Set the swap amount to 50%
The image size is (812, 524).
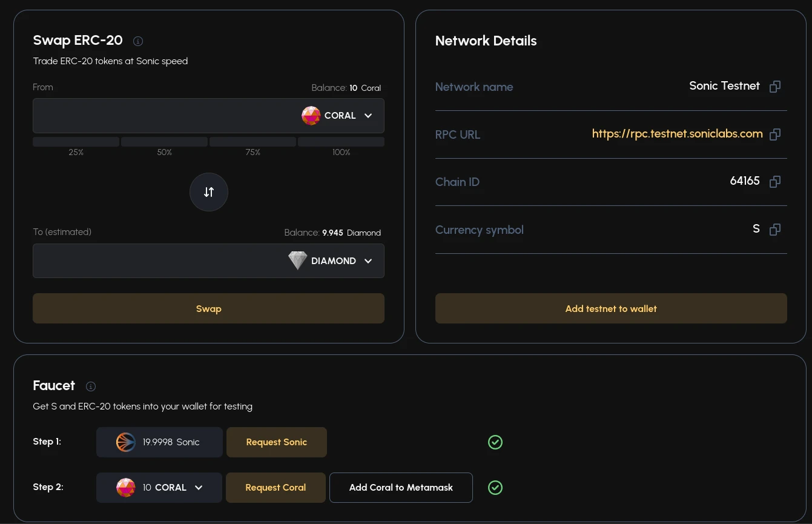(165, 142)
